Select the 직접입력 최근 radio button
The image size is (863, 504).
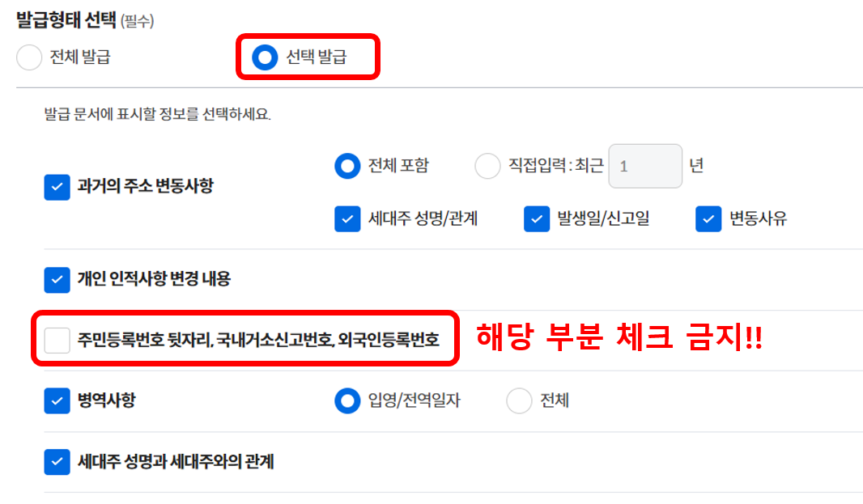[487, 166]
